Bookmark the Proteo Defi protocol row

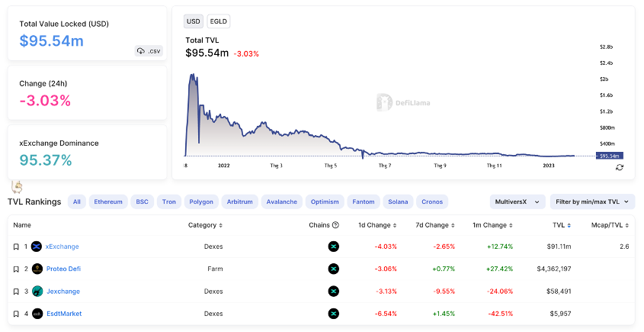(16, 269)
